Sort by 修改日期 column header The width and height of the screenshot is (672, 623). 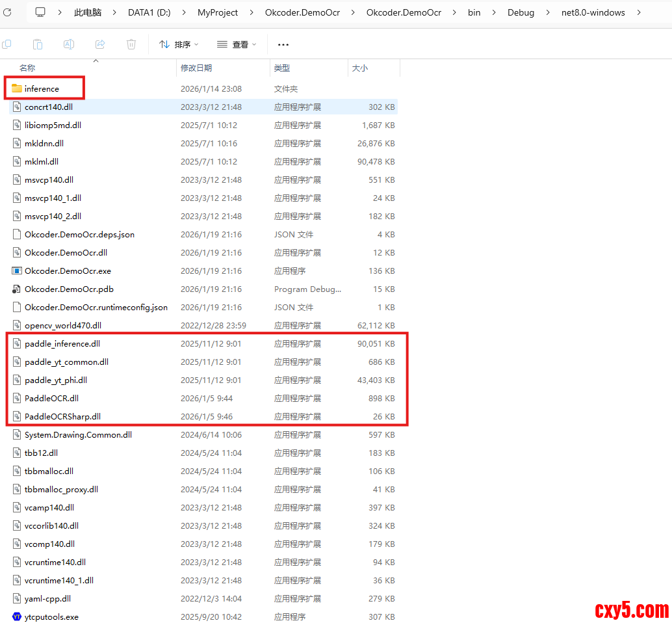(x=196, y=68)
